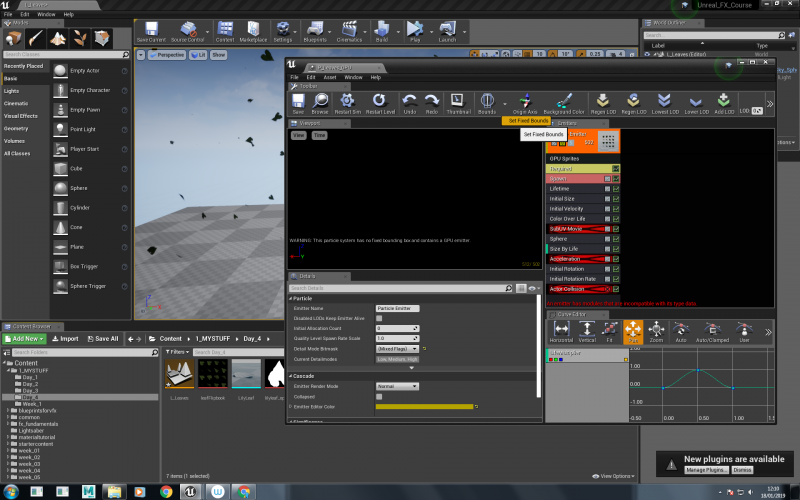Open Source Control in main toolbar
The height and width of the screenshot is (500, 800).
[187, 32]
